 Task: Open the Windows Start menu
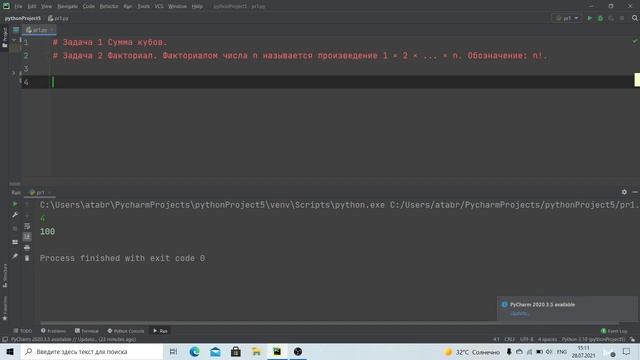pyautogui.click(x=10, y=351)
